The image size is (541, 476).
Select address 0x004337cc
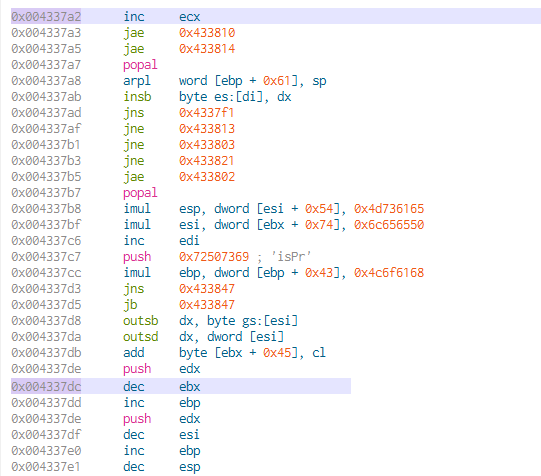[46, 272]
